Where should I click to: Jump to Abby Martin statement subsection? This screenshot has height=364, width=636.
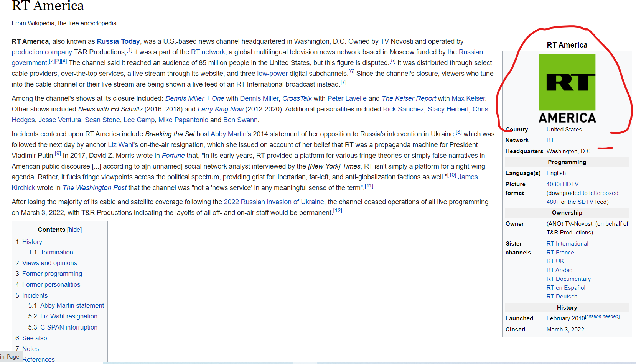[x=72, y=305]
